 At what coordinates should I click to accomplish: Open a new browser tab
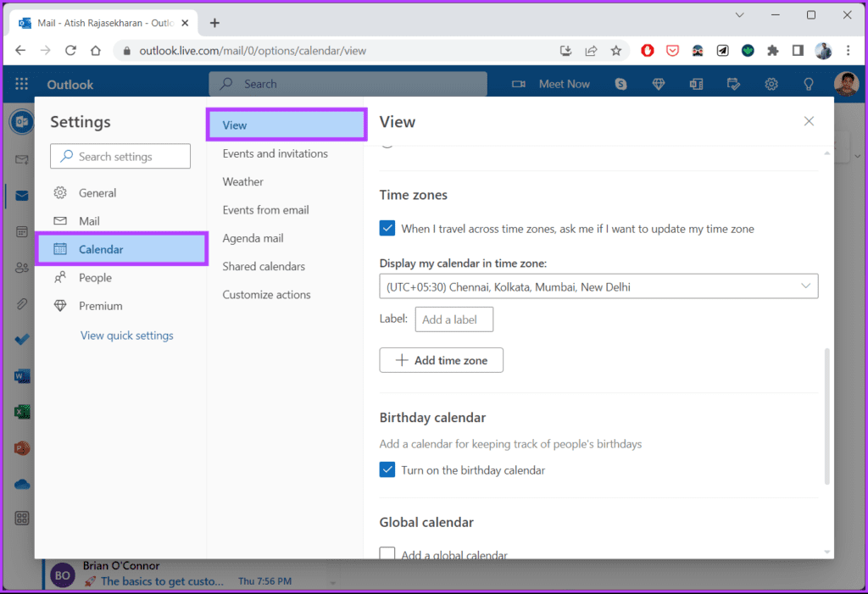214,23
